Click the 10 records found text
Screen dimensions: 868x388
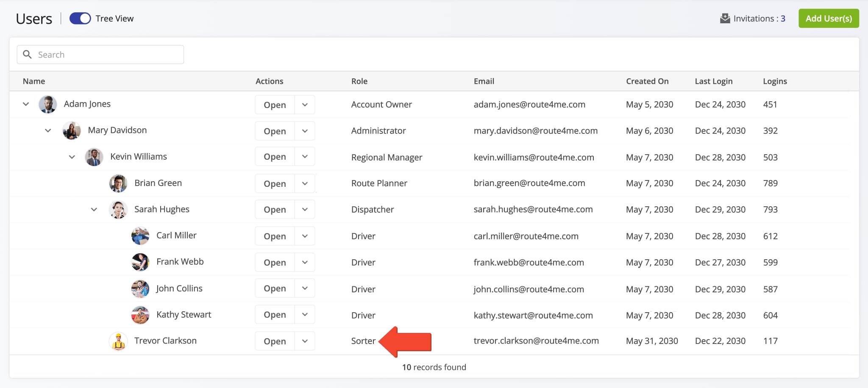pos(434,367)
